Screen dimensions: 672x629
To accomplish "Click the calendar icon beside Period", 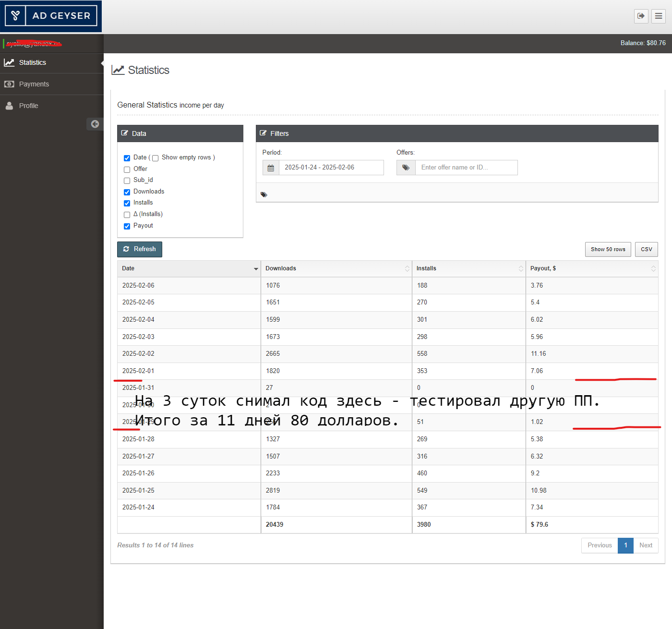I will tap(271, 168).
